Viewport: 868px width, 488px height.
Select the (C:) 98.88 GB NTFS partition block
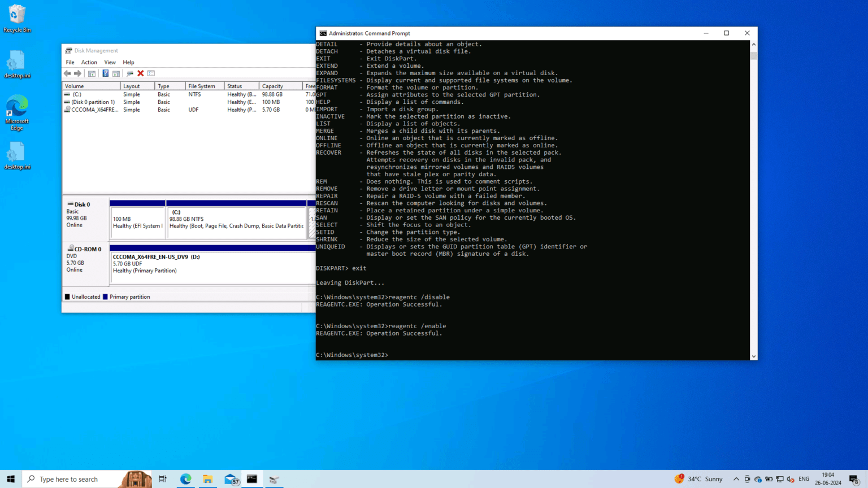coord(236,220)
